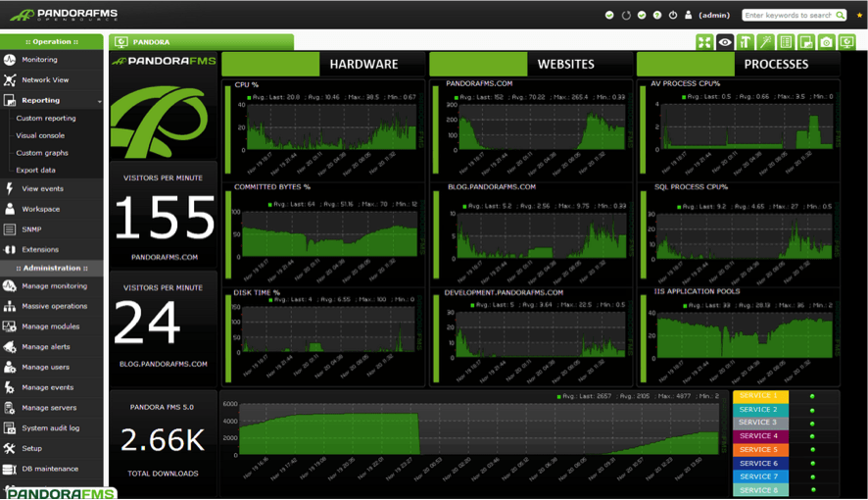Select Visual console submenu item
This screenshot has width=868, height=500.
tap(40, 135)
